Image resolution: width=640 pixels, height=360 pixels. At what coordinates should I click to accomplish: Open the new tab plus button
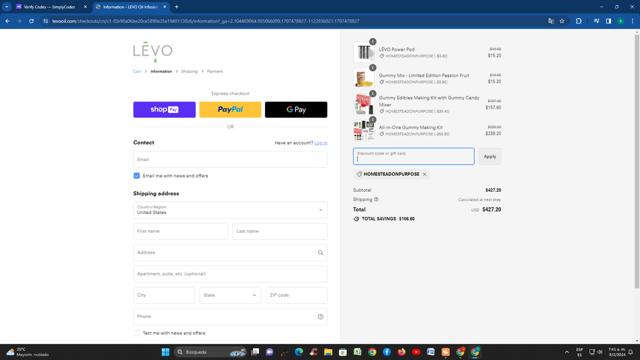click(x=176, y=7)
